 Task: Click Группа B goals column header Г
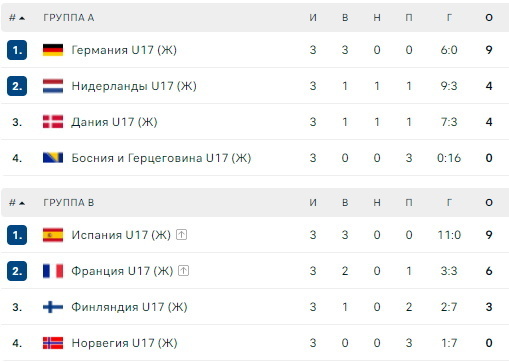pyautogui.click(x=449, y=203)
